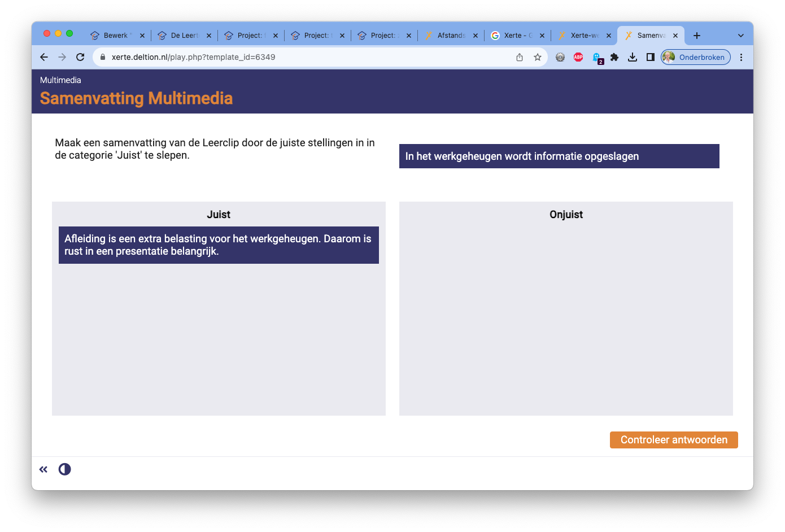Open the extension icon with badge 2
The width and height of the screenshot is (785, 532).
[x=597, y=58]
